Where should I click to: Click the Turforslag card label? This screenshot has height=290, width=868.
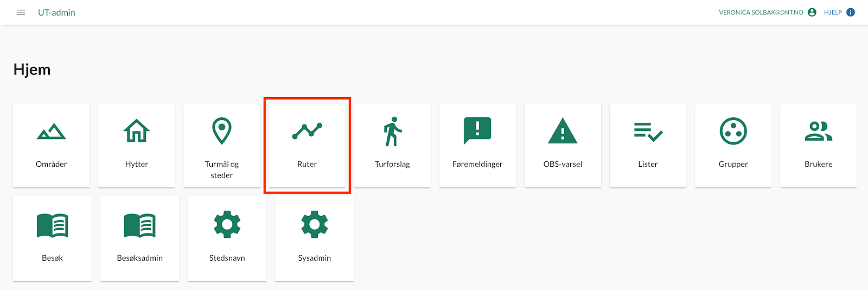[x=392, y=164]
